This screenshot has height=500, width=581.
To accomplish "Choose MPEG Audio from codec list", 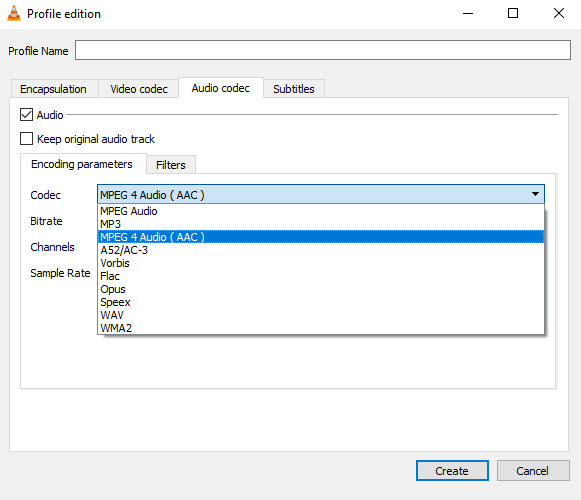I will pos(321,211).
